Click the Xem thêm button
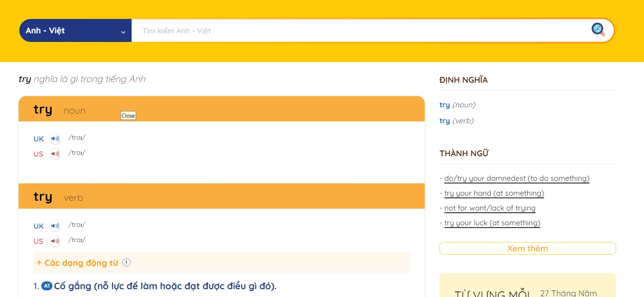The image size is (644, 297). (x=527, y=248)
